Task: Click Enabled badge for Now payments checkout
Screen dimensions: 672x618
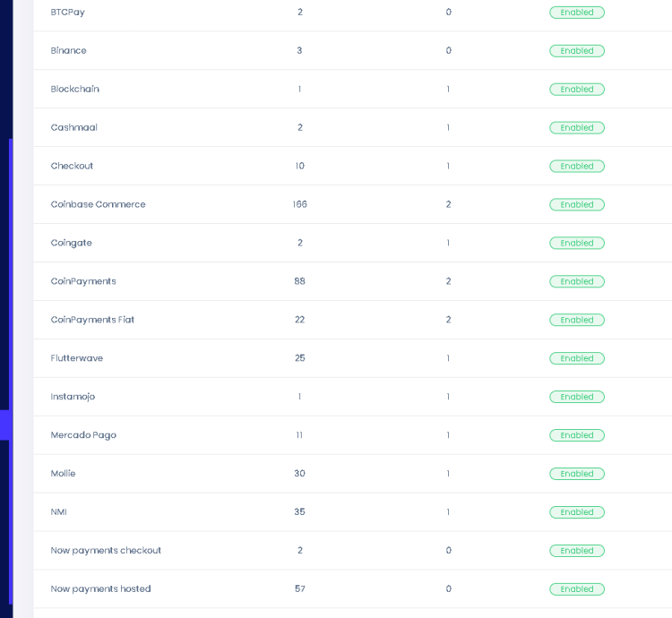Action: (x=576, y=551)
